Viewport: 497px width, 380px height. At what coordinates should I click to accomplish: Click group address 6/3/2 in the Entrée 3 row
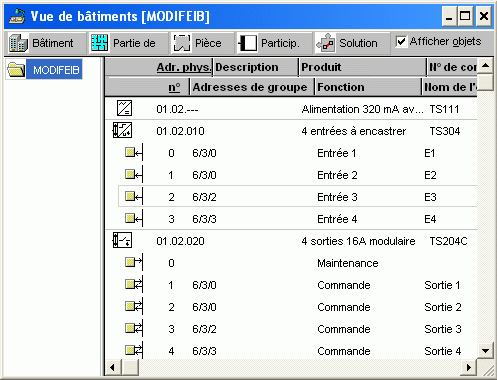coord(204,197)
